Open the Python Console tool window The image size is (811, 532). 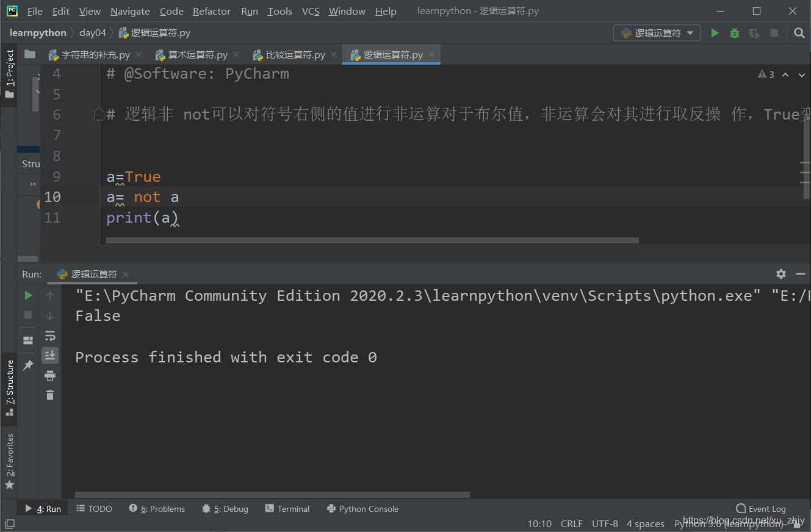[362, 509]
